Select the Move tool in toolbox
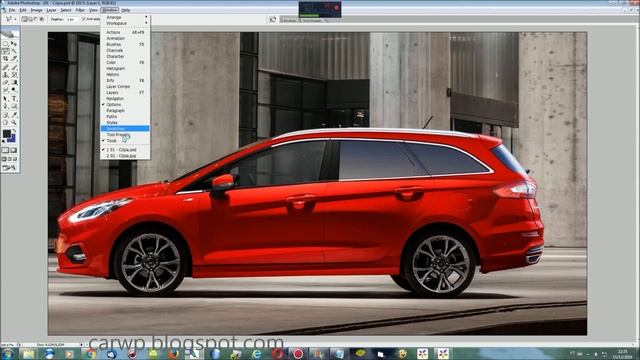This screenshot has width=640, height=360. pyautogui.click(x=14, y=43)
